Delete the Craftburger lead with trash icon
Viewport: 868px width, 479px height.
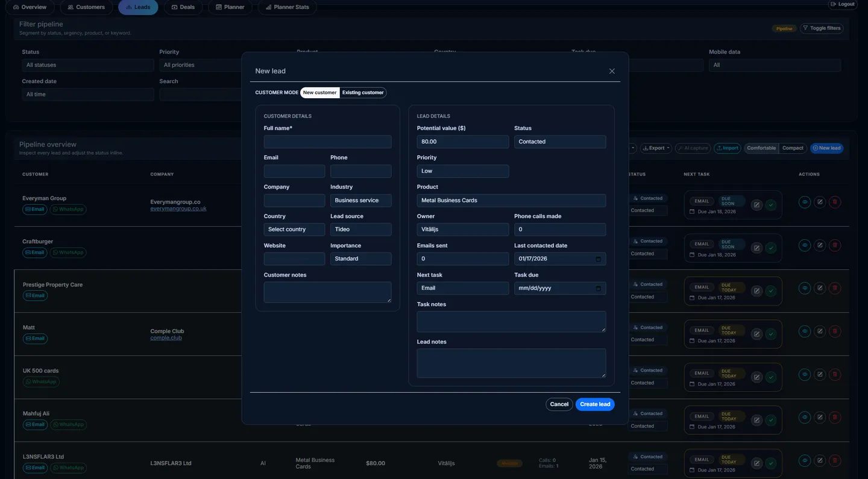(x=834, y=245)
